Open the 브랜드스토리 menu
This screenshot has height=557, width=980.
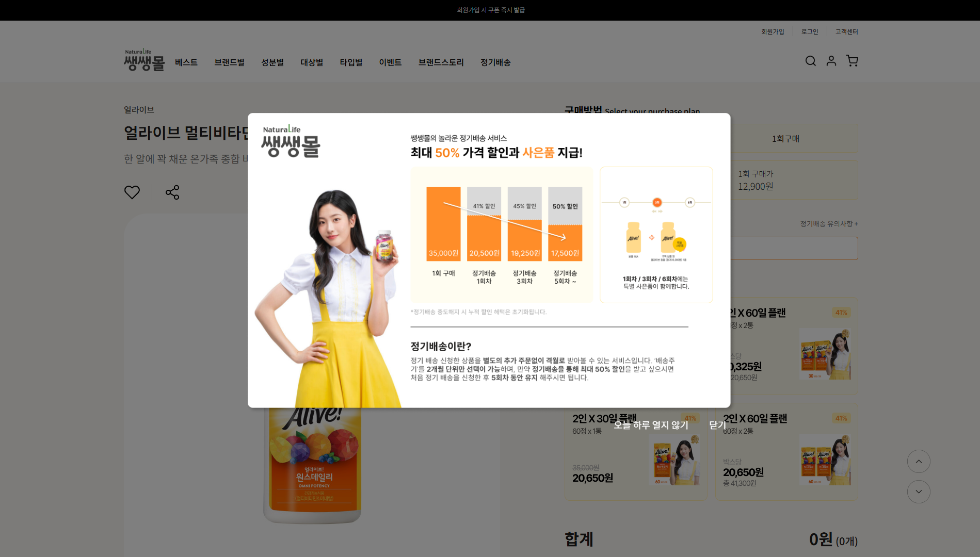pos(441,62)
